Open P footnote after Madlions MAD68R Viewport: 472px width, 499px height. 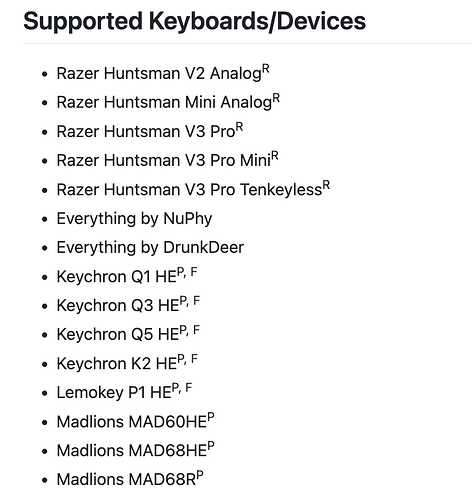click(200, 476)
